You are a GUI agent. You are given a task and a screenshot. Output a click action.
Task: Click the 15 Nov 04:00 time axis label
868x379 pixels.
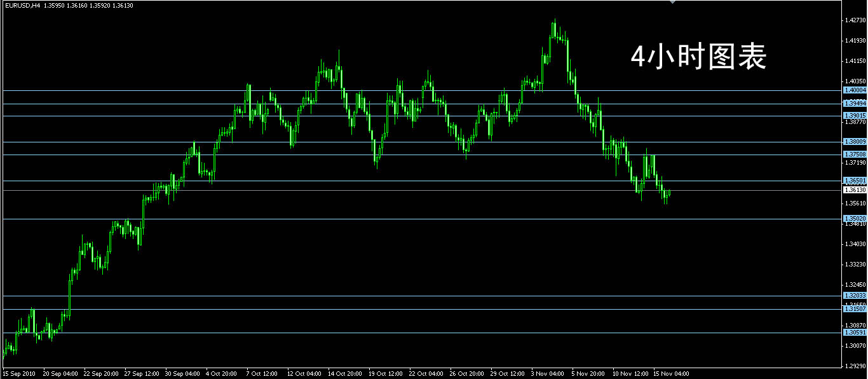click(671, 374)
